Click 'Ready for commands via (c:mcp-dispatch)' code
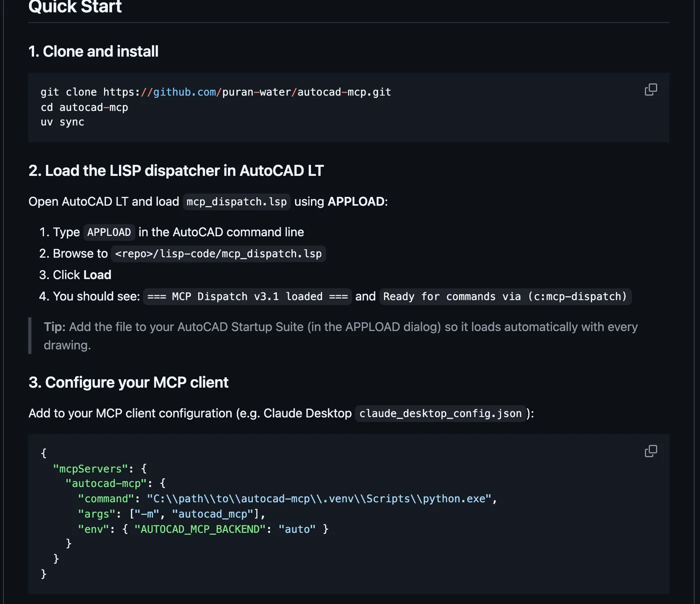The width and height of the screenshot is (700, 604). pos(505,297)
